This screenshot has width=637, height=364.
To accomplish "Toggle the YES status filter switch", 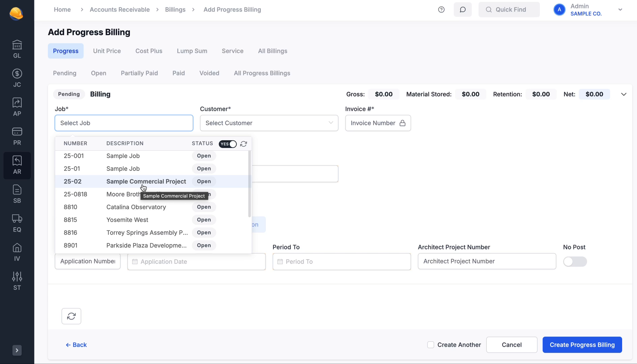I will [x=228, y=144].
